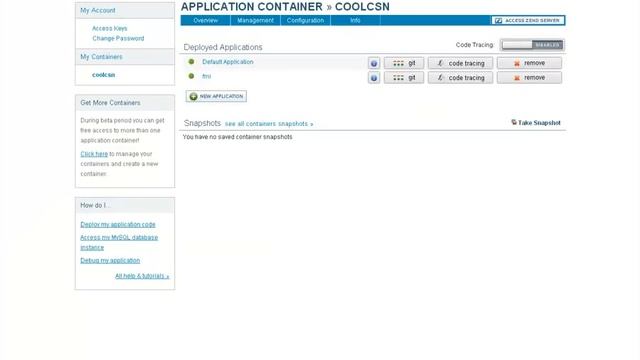
Task: Remove the Default Application
Action: (x=529, y=63)
